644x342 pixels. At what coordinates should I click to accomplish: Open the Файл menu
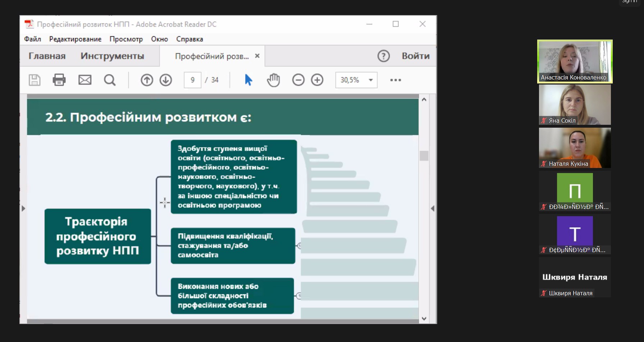[32, 39]
